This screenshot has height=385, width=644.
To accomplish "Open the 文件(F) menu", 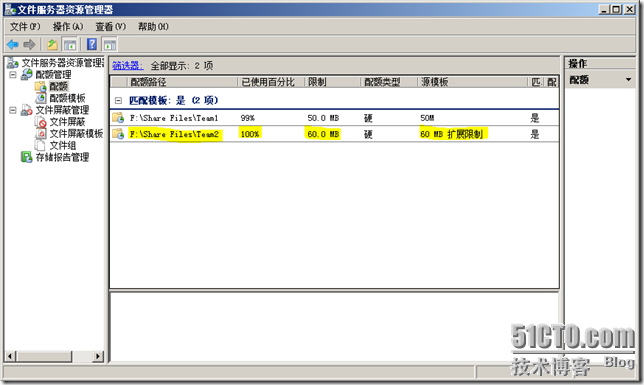I will (25, 26).
